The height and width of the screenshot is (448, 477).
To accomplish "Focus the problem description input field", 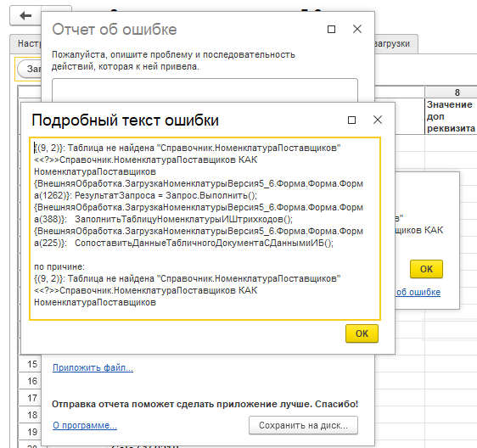I will pos(205,90).
